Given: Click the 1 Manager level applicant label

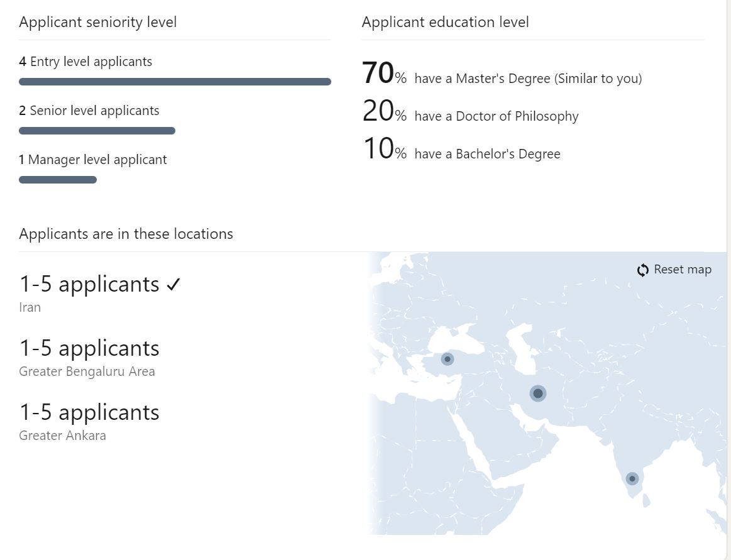Looking at the screenshot, I should 93,160.
